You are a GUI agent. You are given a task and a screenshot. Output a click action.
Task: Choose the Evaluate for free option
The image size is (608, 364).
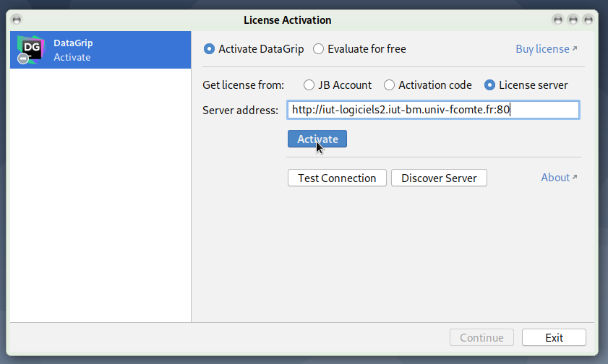[319, 49]
